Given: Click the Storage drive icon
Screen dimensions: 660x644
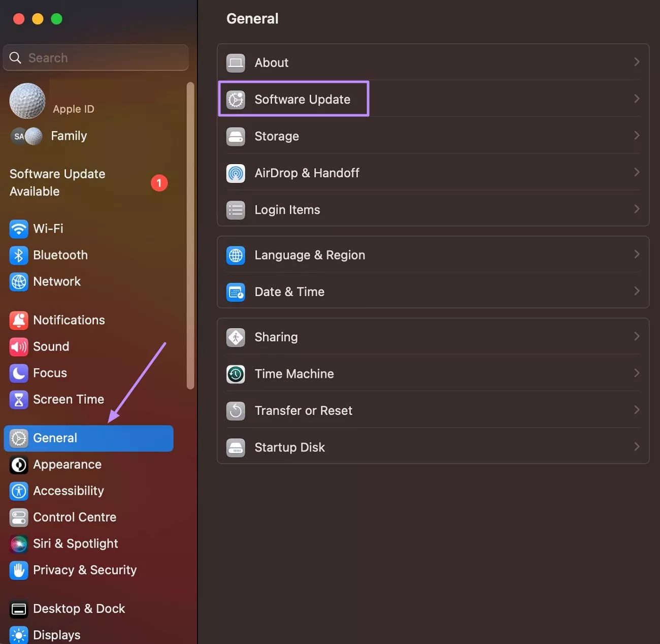Looking at the screenshot, I should [x=236, y=136].
